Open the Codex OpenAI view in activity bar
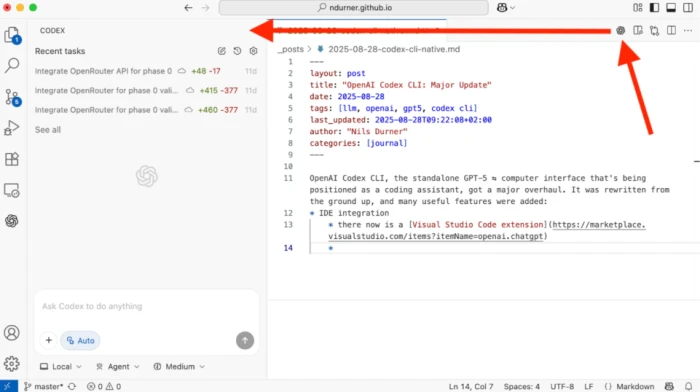 click(12, 221)
